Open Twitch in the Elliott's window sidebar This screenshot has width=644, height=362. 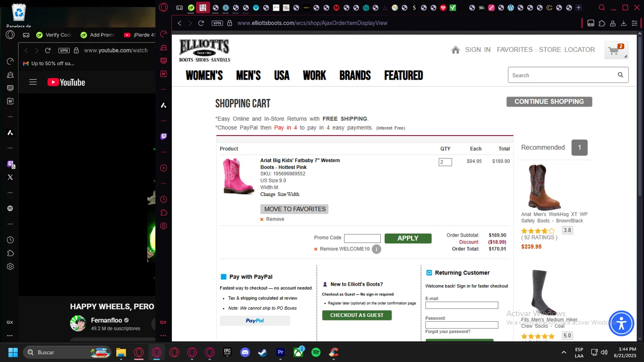coord(164,136)
